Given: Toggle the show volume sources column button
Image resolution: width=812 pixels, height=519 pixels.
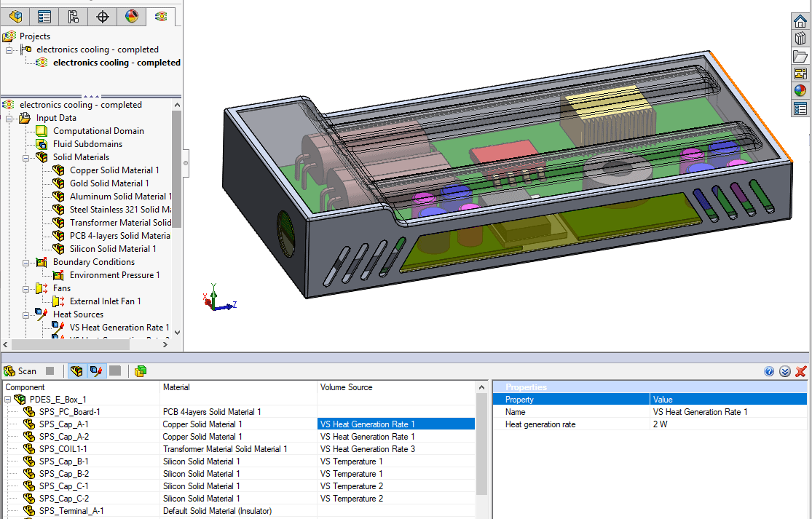Looking at the screenshot, I should click(96, 371).
